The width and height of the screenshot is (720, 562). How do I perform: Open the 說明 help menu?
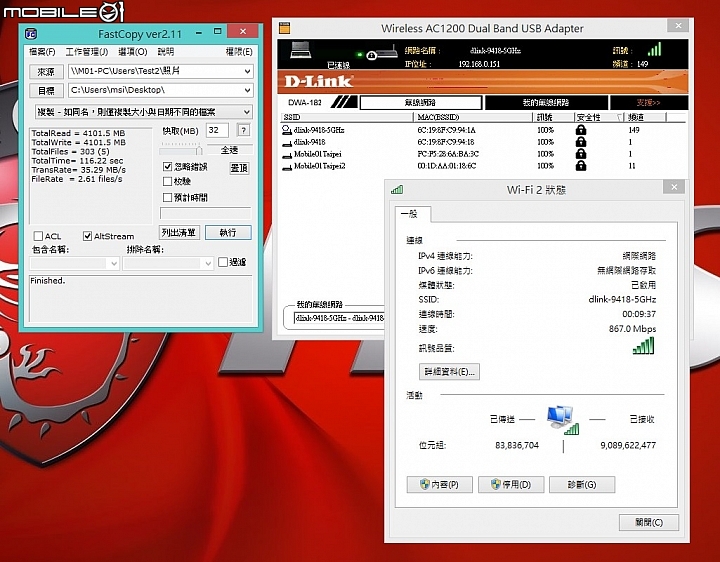point(166,52)
